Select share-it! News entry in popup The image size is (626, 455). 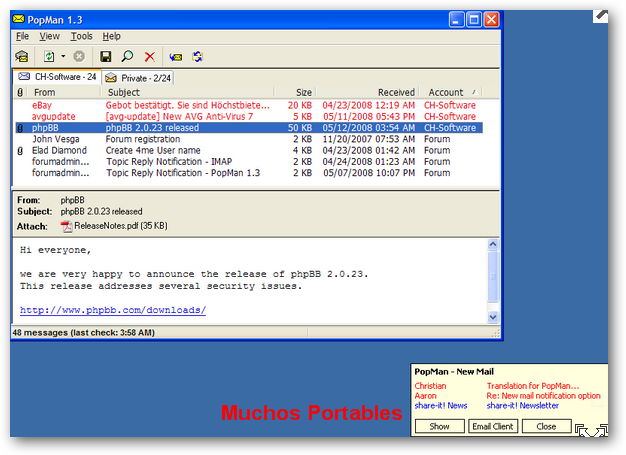441,406
